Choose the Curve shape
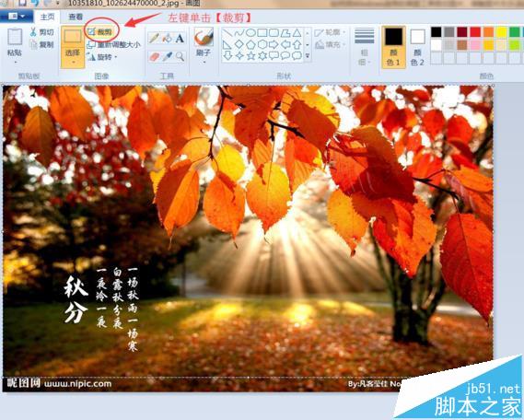 pos(239,33)
